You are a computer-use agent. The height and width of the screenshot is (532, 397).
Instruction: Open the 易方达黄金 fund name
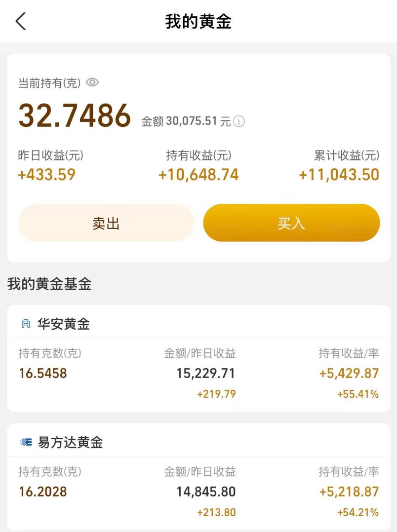[70, 442]
